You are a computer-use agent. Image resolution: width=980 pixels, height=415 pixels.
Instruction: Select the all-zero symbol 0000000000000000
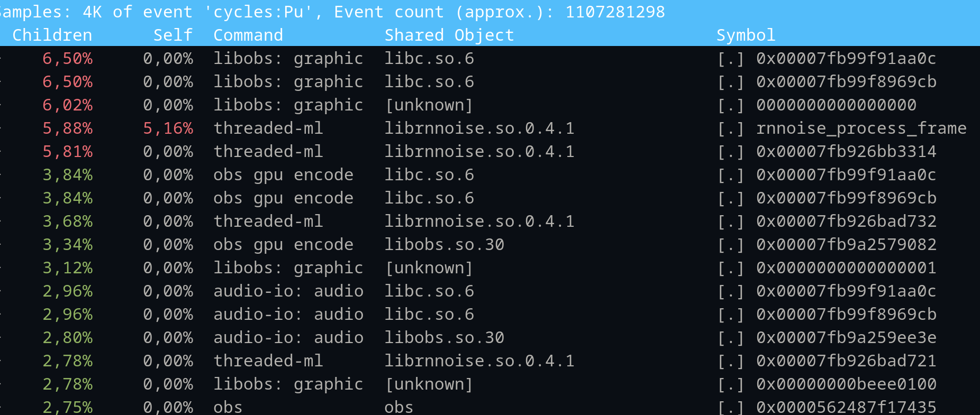(x=837, y=105)
